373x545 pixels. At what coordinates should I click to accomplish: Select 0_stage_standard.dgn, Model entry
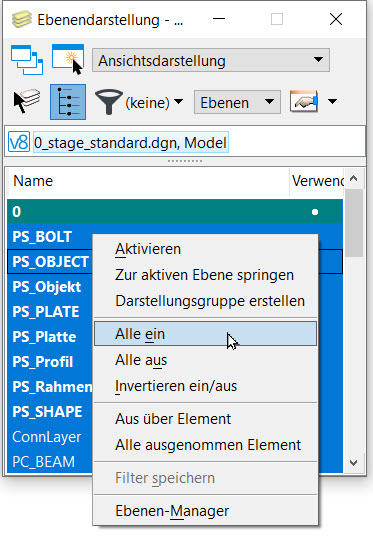[131, 143]
